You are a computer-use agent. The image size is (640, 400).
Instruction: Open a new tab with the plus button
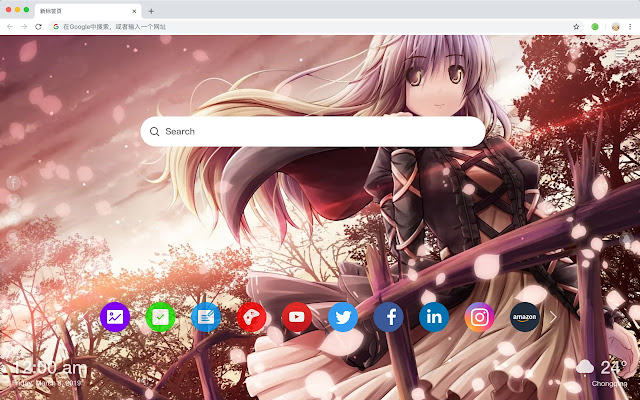(151, 11)
